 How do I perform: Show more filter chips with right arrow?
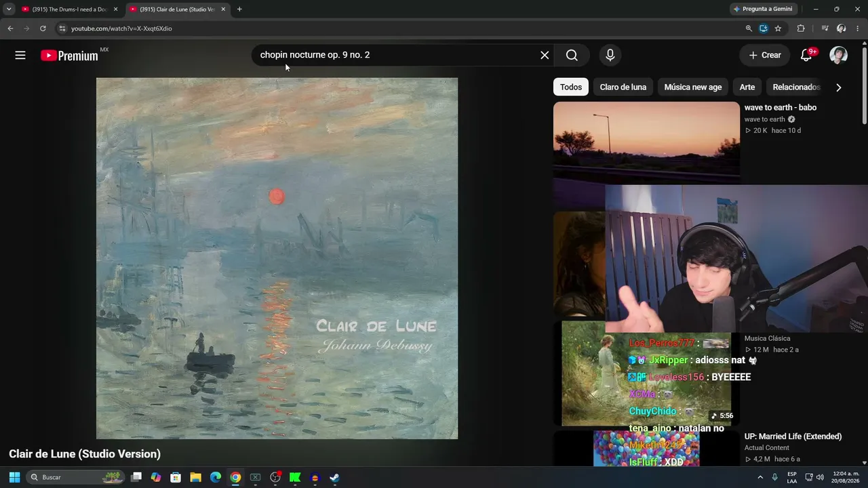(839, 87)
